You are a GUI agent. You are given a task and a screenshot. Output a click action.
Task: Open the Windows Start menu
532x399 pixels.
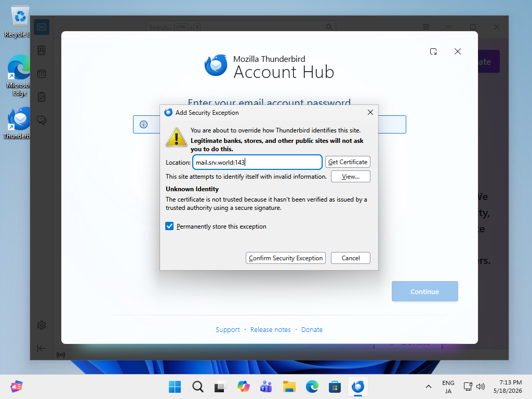click(175, 387)
